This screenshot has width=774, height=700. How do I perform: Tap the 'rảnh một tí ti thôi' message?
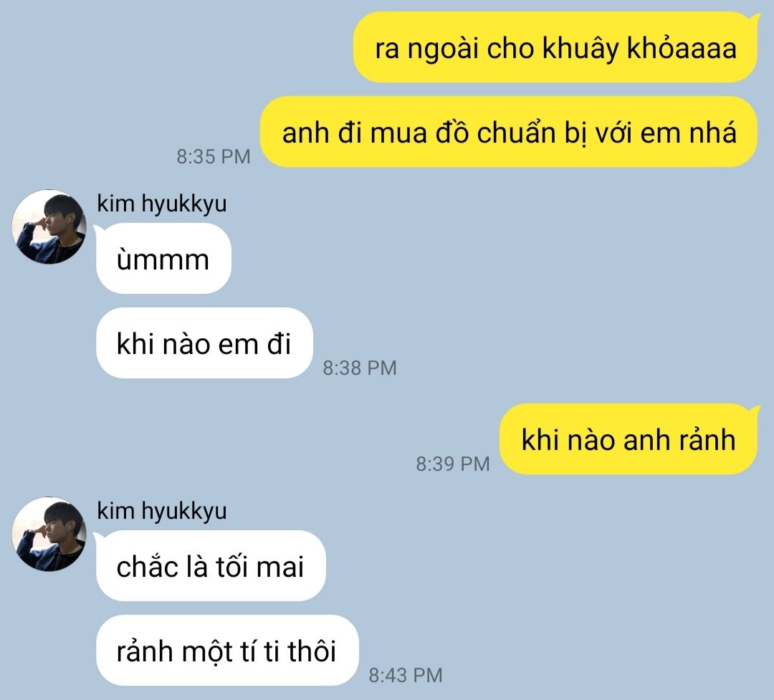tap(227, 650)
